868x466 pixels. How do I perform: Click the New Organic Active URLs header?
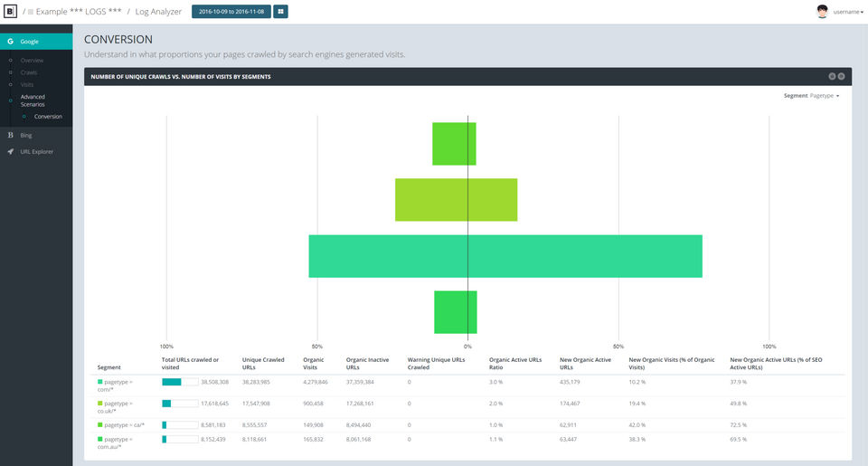tap(585, 364)
